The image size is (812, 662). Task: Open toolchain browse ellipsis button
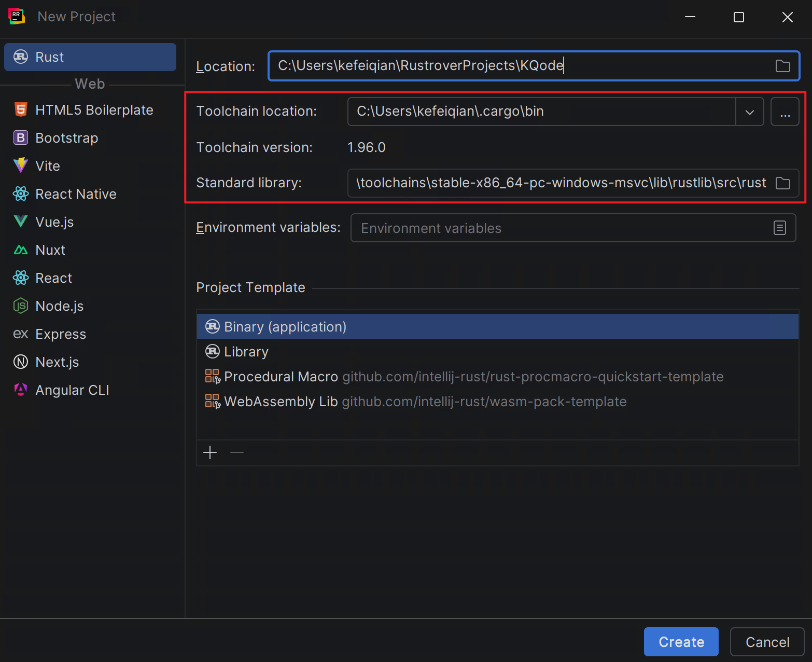point(785,112)
